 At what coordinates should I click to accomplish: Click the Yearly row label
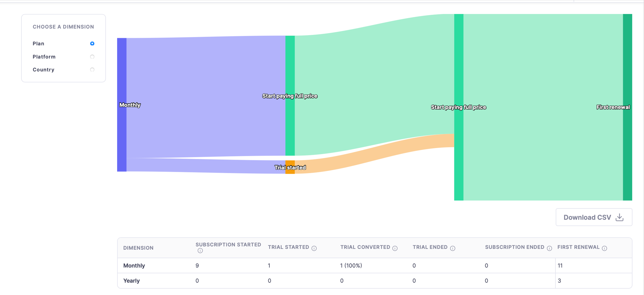coord(131,280)
